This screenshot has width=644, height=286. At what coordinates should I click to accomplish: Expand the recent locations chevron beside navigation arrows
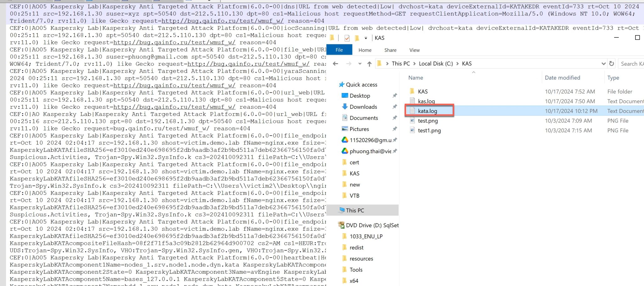point(359,63)
